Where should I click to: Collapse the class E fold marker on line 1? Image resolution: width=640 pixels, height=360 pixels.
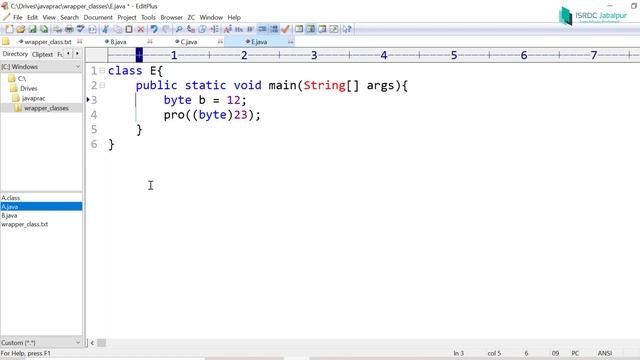pyautogui.click(x=102, y=71)
